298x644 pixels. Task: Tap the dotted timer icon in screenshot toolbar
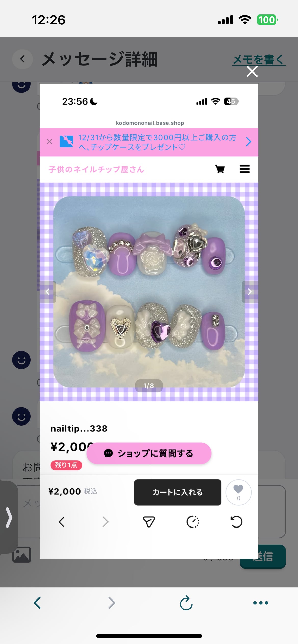click(x=193, y=522)
